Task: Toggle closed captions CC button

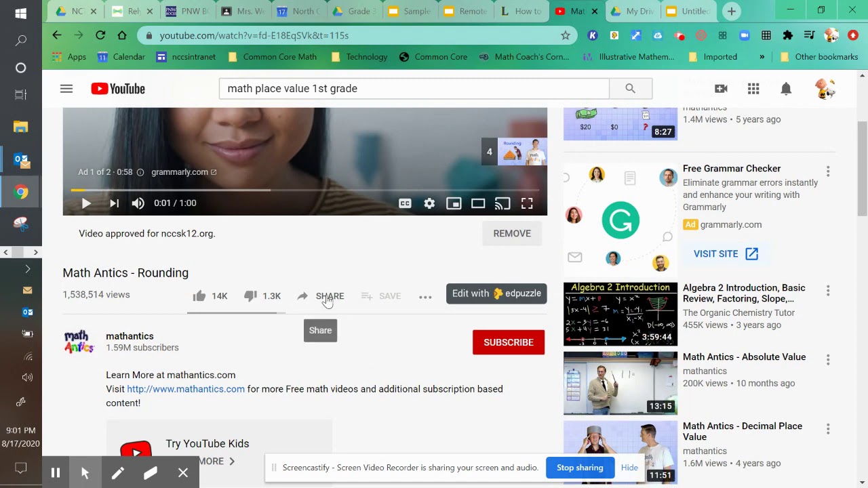Action: point(405,203)
